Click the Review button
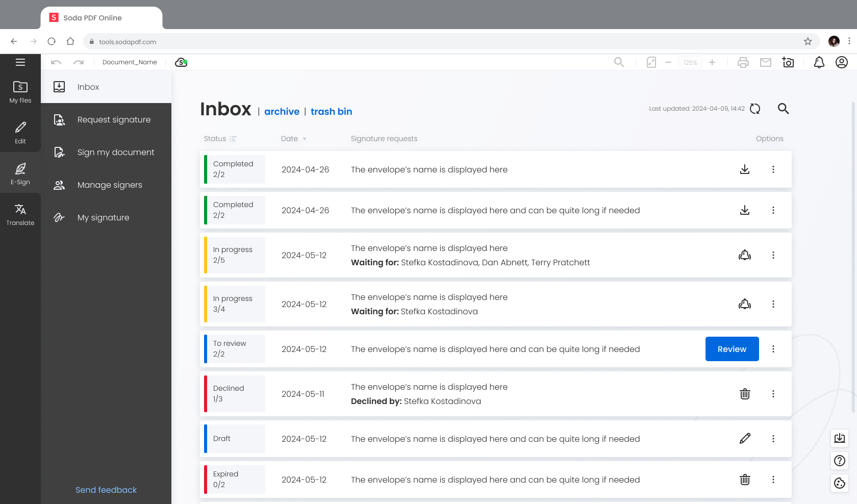Image resolution: width=857 pixels, height=504 pixels. tap(732, 349)
